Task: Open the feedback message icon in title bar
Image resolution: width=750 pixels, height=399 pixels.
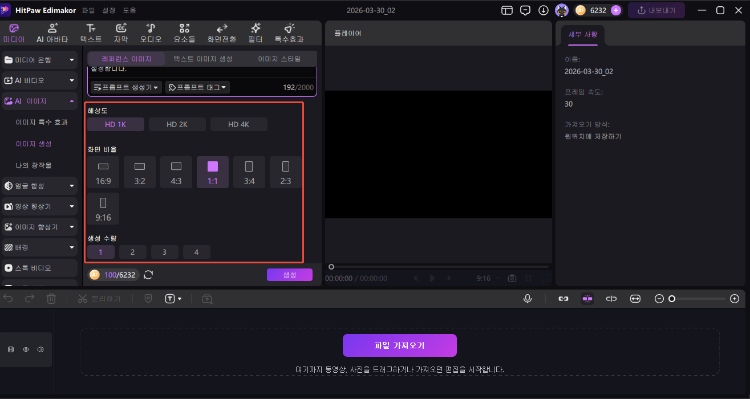Action: pos(525,10)
